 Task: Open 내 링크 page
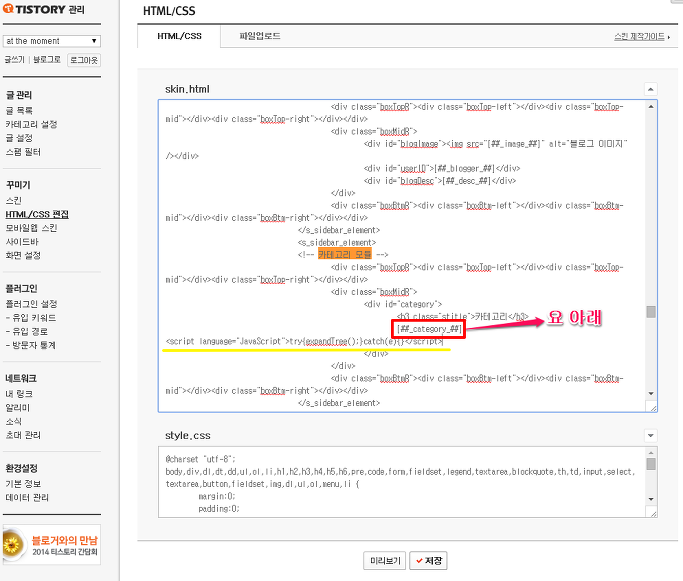coord(19,394)
